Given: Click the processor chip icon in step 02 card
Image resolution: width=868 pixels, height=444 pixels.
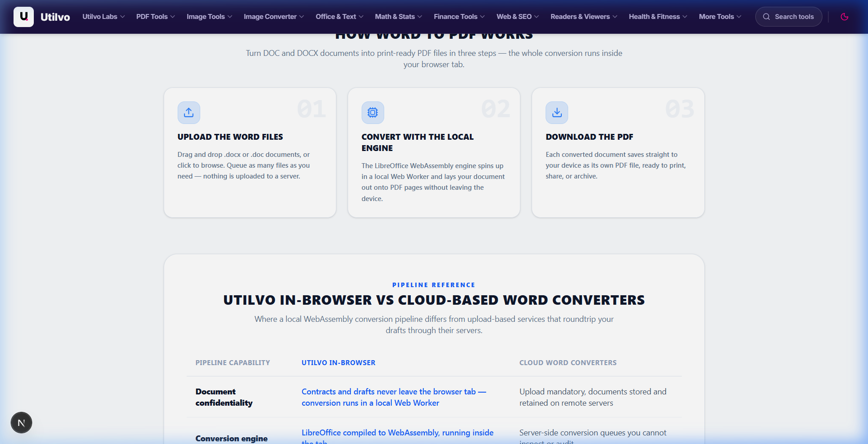Looking at the screenshot, I should click(373, 113).
